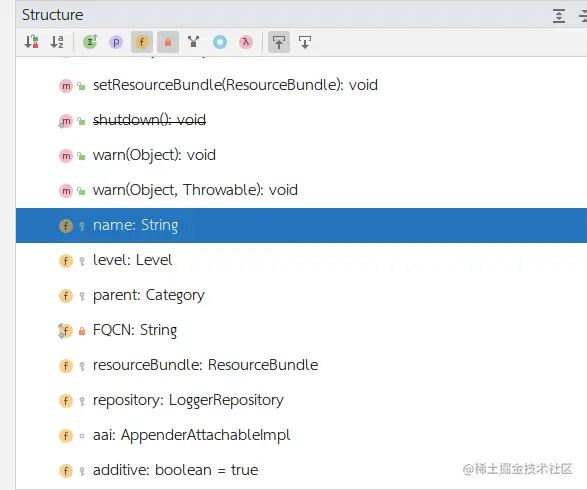This screenshot has height=490, width=587.
Task: Toggle show lambdas icon
Action: (246, 42)
